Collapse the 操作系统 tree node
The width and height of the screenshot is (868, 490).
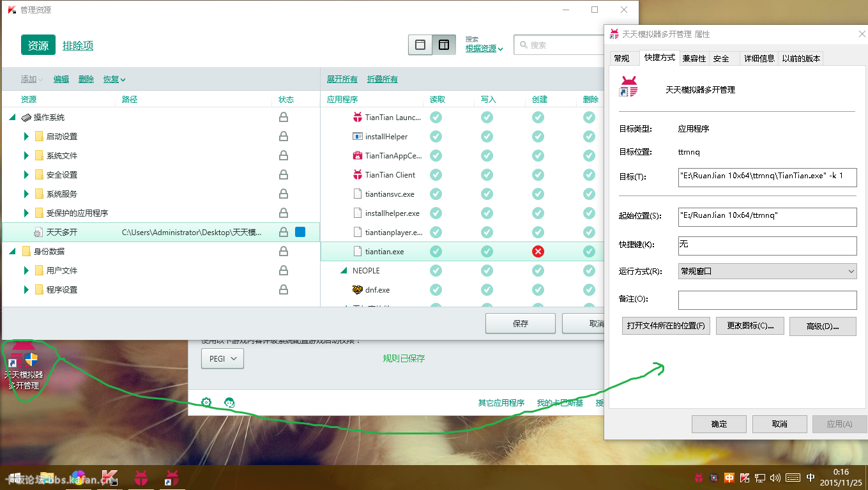(x=12, y=118)
